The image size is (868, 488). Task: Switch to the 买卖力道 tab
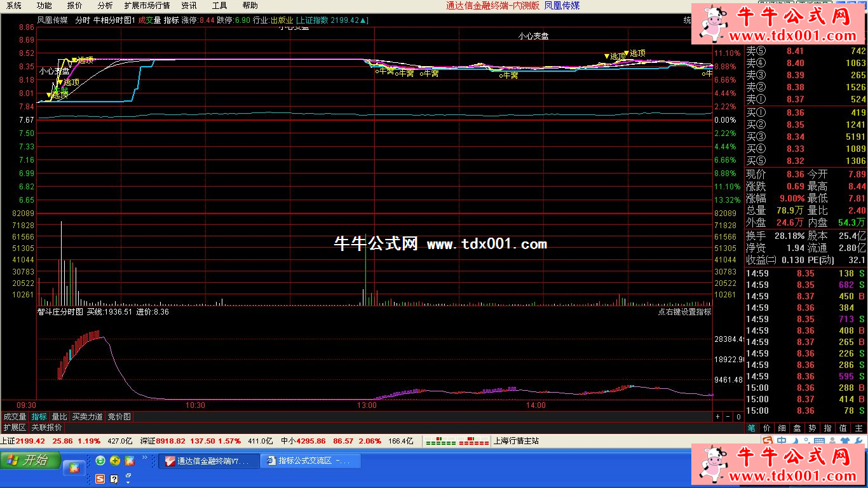88,417
